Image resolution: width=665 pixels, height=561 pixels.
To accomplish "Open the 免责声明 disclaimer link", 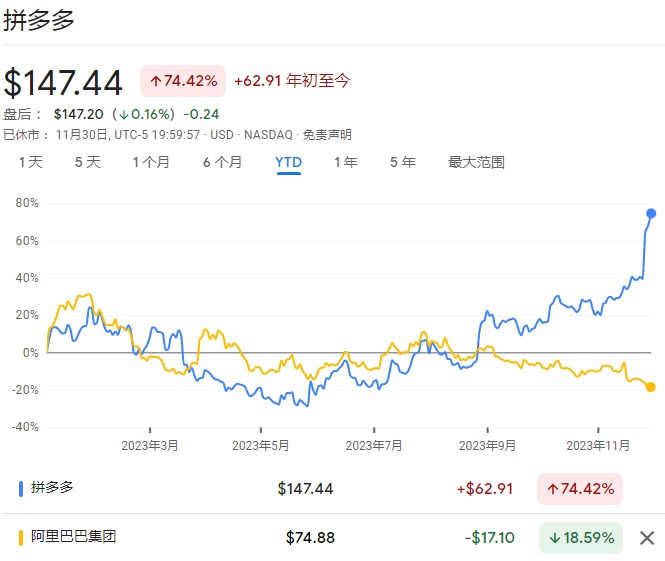I will tap(327, 134).
